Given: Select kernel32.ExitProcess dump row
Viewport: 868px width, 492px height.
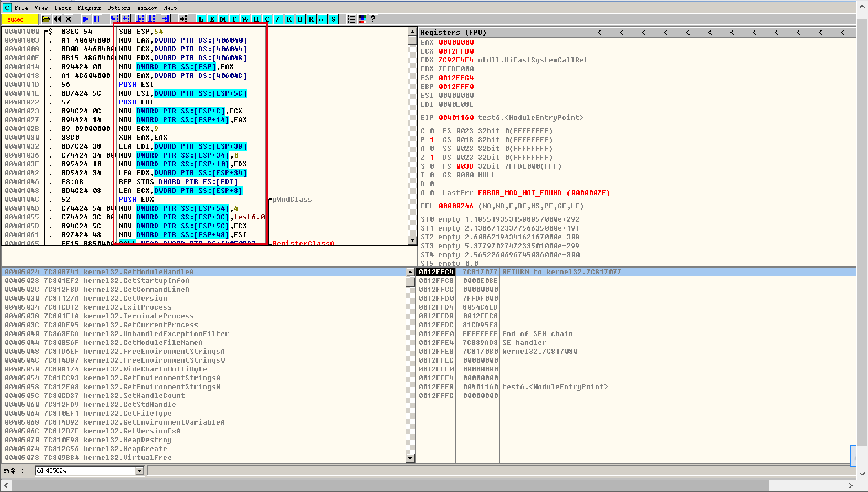Looking at the screenshot, I should click(x=204, y=307).
